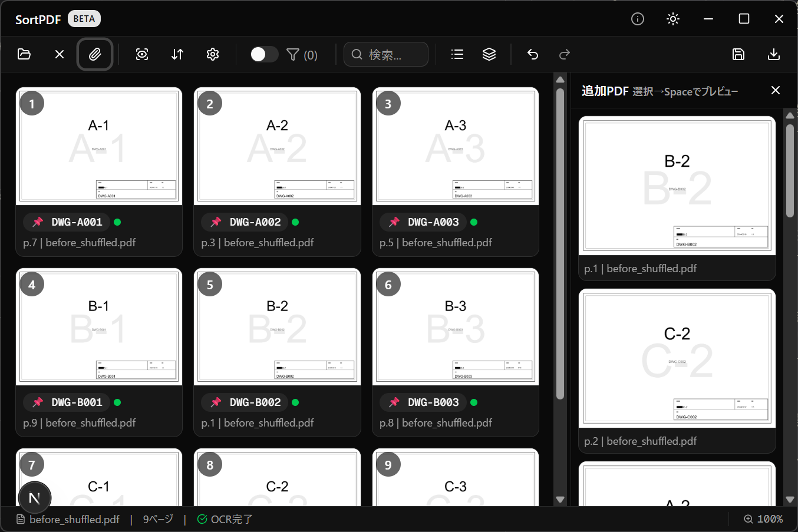The height and width of the screenshot is (532, 798).
Task: Toggle the filter switch on
Action: pyautogui.click(x=263, y=54)
